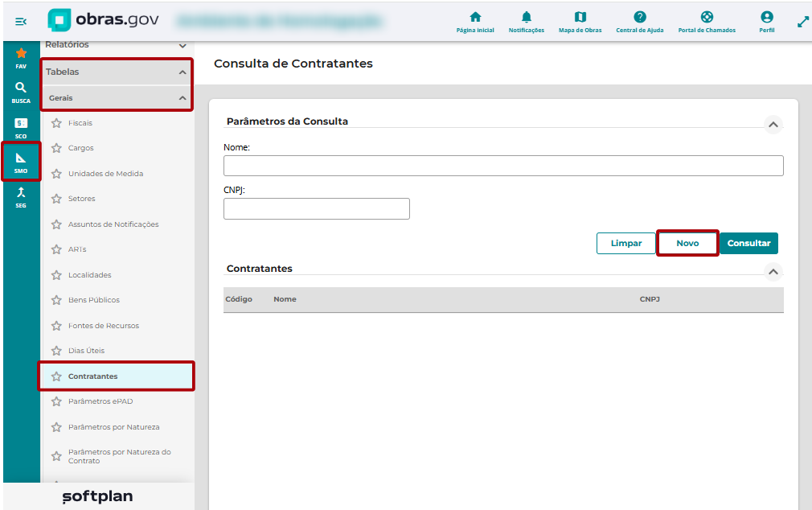Focus the CNPJ input field
Image resolution: width=812 pixels, height=510 pixels.
point(317,209)
